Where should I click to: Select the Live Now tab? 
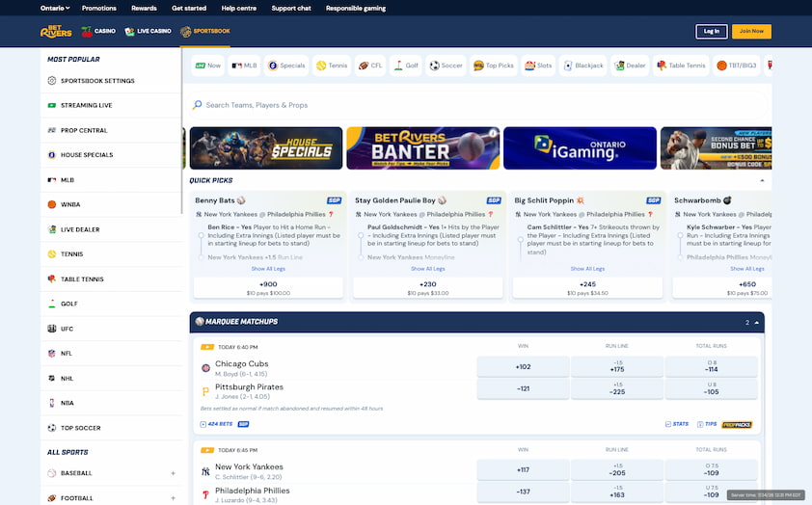[207, 66]
